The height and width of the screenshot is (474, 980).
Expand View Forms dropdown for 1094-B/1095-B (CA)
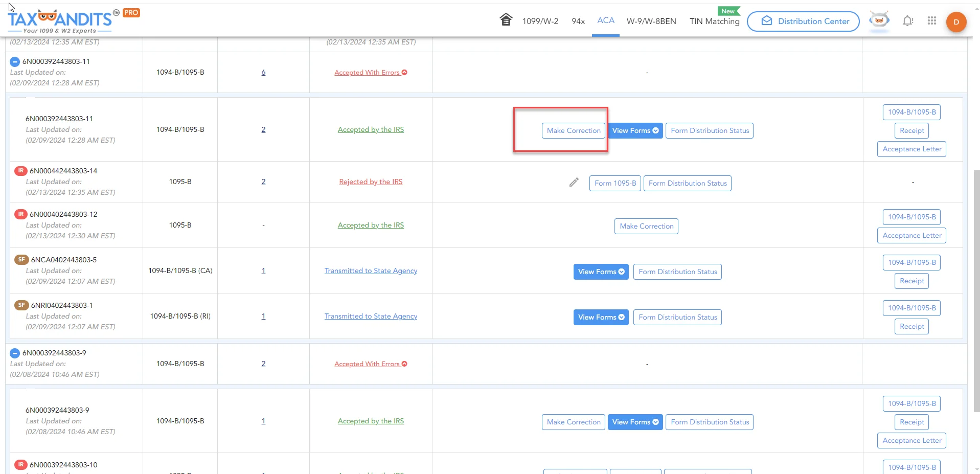click(x=601, y=272)
